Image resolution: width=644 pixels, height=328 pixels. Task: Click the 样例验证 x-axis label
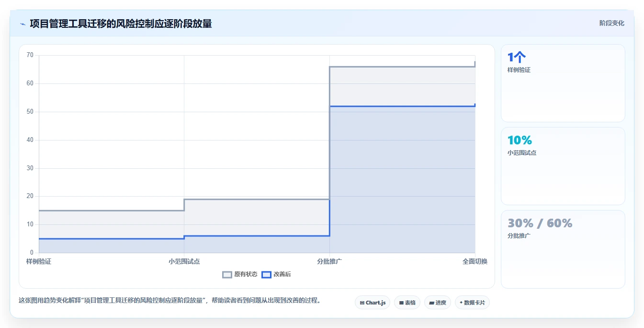coord(39,261)
